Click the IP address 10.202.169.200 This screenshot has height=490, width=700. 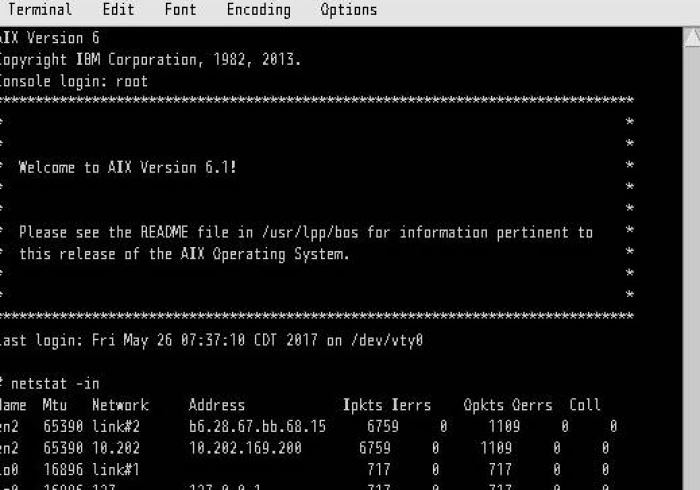click(245, 449)
